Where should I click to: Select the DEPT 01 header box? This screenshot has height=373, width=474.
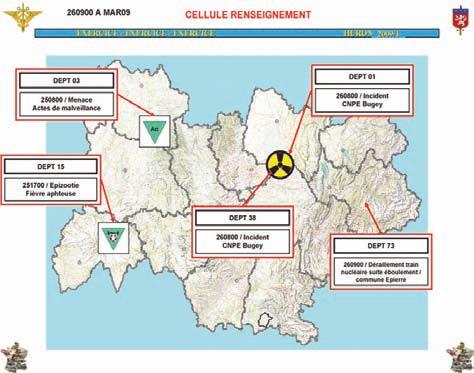pos(362,77)
